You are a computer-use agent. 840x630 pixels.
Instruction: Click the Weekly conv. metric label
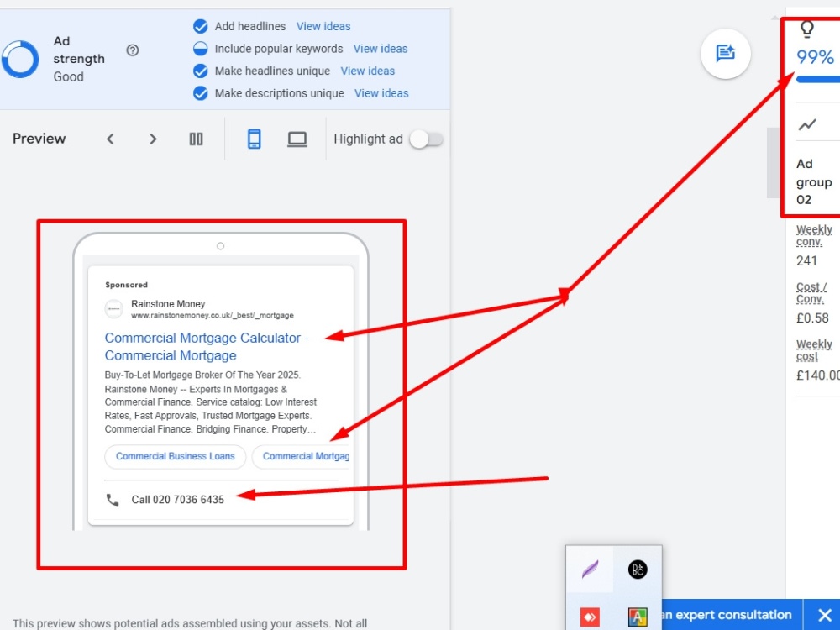[x=814, y=236]
